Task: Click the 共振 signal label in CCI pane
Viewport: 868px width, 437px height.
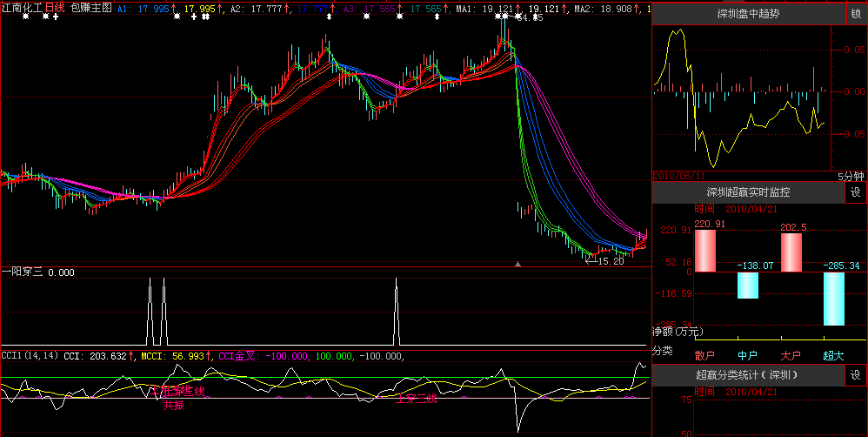Action: tap(174, 405)
